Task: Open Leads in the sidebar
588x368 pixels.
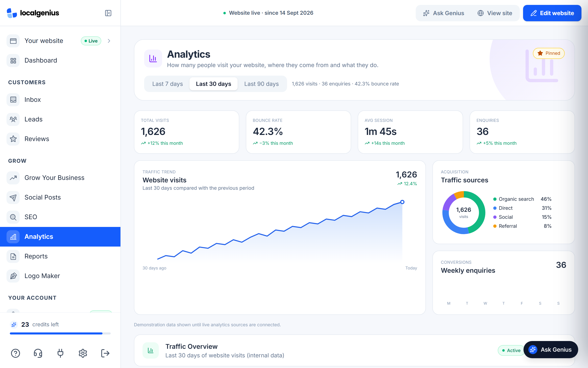Action: 60,119
